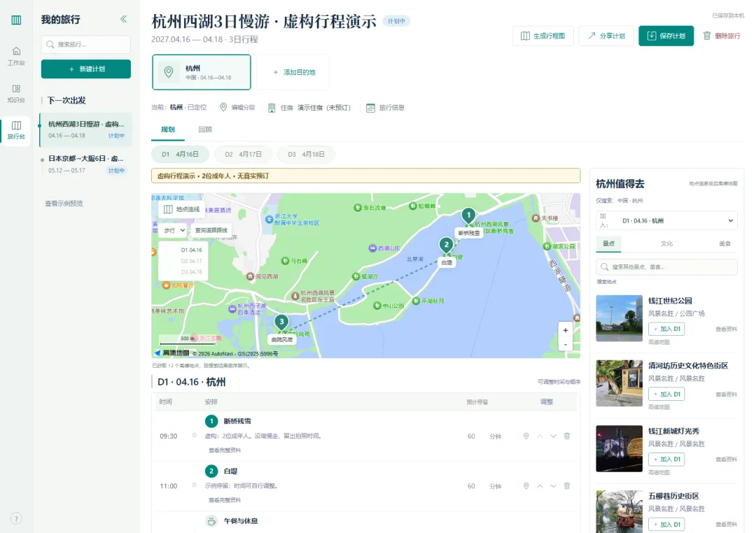Pick D2 04.17 in map day list
The width and height of the screenshot is (756, 533).
(191, 261)
